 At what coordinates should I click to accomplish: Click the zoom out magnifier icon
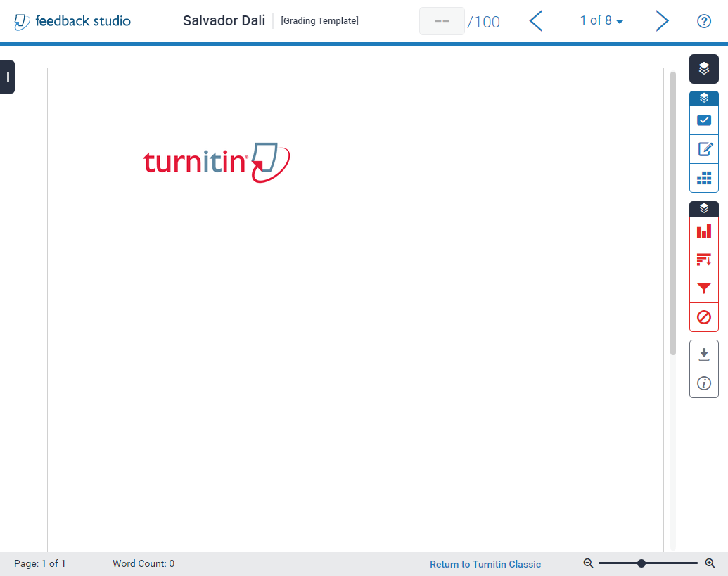(588, 563)
